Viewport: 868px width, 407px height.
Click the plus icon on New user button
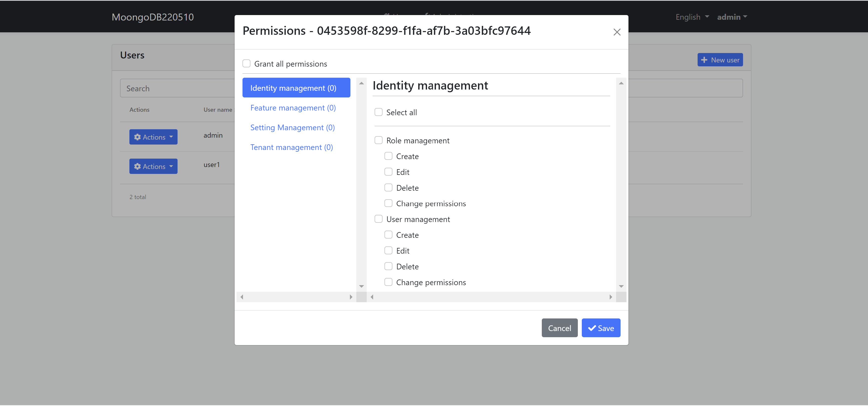[705, 60]
